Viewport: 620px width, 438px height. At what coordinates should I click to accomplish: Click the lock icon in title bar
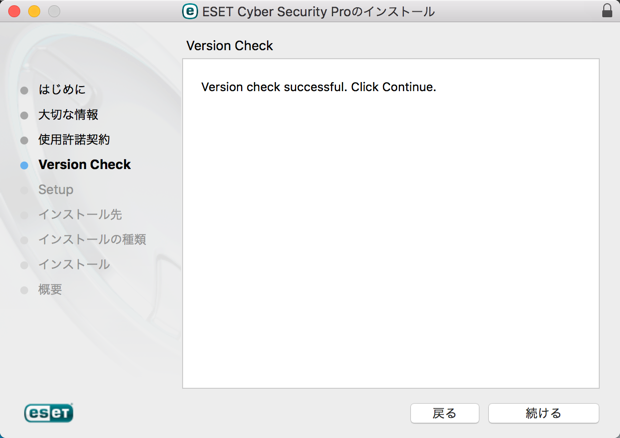[607, 11]
